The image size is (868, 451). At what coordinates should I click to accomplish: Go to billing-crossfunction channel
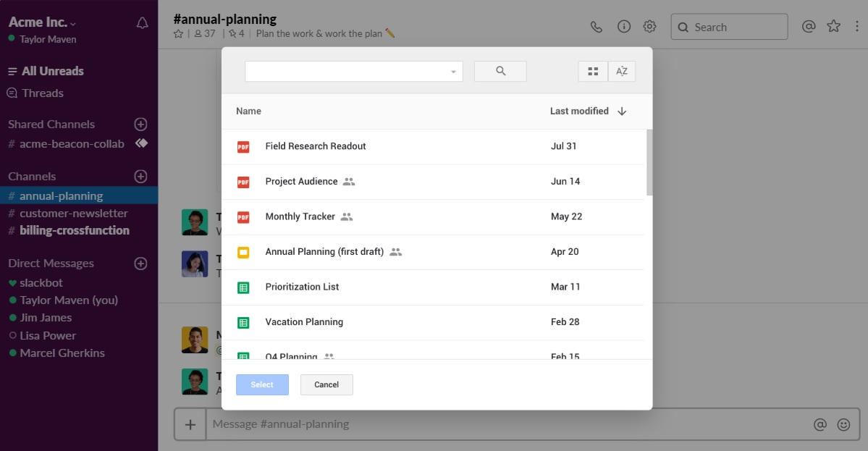click(74, 230)
